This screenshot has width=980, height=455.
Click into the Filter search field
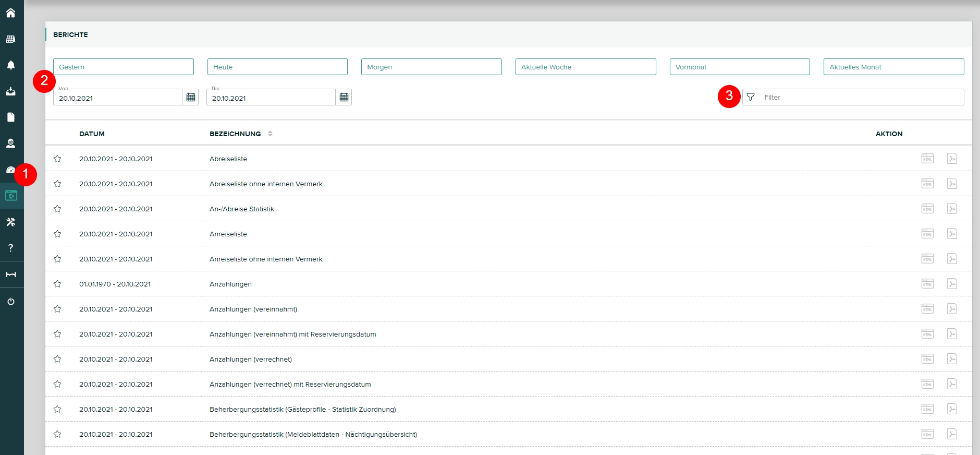(x=860, y=98)
